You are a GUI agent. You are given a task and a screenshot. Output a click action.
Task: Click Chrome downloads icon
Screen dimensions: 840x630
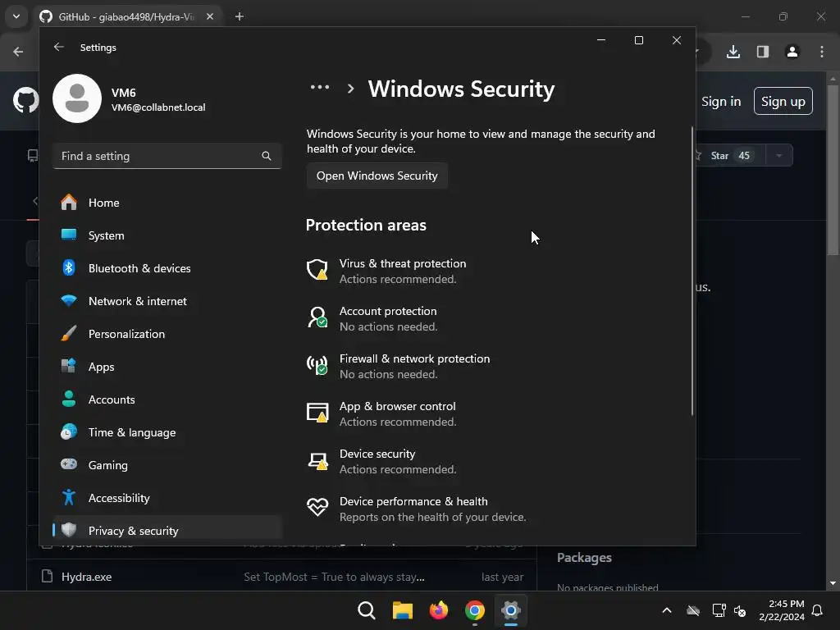click(733, 52)
